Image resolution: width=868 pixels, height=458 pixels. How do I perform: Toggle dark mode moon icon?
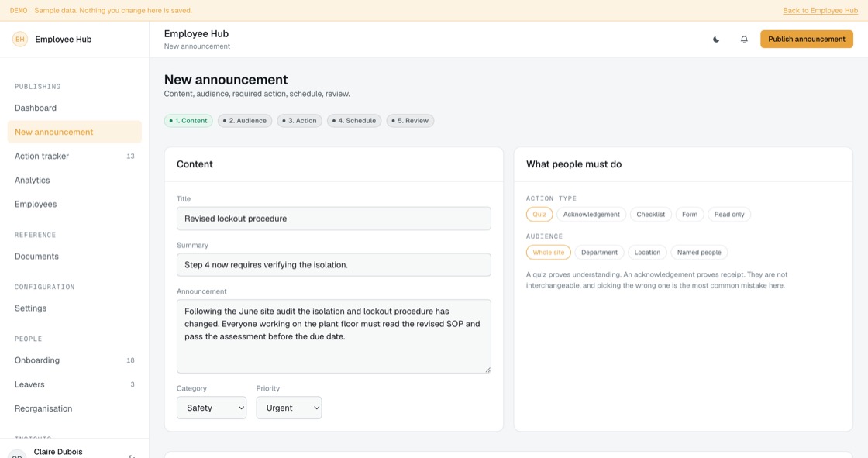tap(716, 40)
